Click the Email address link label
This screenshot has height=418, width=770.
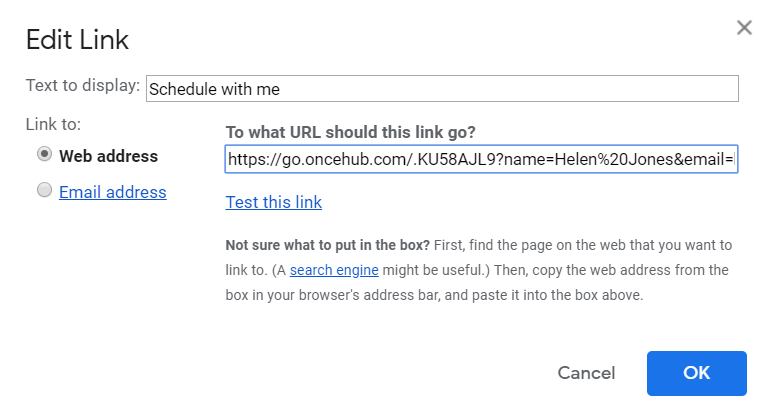112,192
